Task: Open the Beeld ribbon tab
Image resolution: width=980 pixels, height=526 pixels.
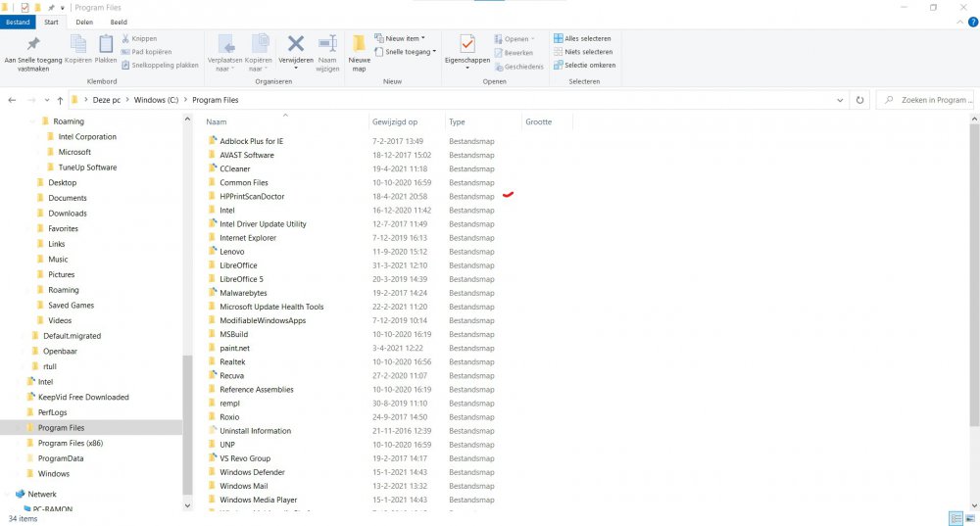Action: pos(118,22)
